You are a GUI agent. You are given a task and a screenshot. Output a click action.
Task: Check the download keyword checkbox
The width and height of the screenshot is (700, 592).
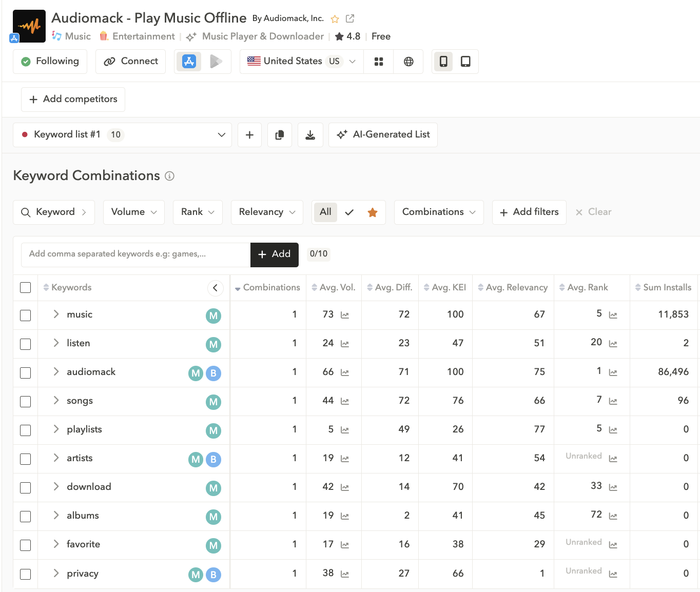[x=26, y=488]
